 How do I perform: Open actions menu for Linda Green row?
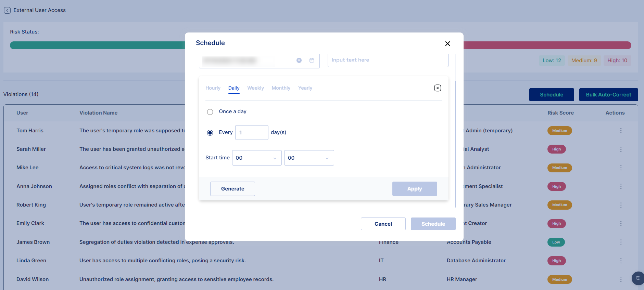(x=620, y=261)
